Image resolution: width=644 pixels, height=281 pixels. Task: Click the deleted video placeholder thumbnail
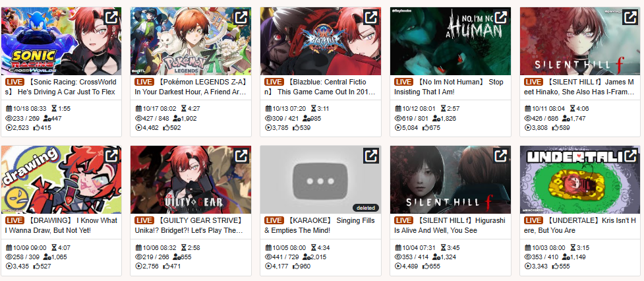320,179
